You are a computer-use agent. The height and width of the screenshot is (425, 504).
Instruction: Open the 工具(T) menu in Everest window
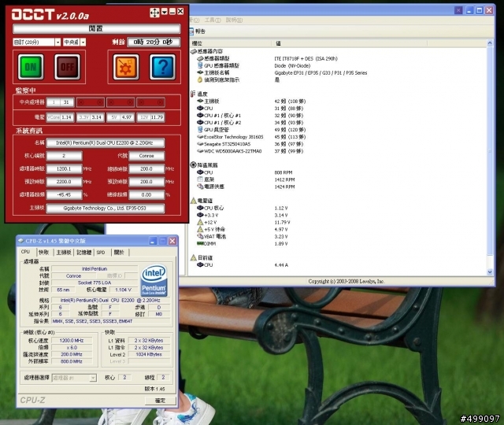pyautogui.click(x=213, y=20)
